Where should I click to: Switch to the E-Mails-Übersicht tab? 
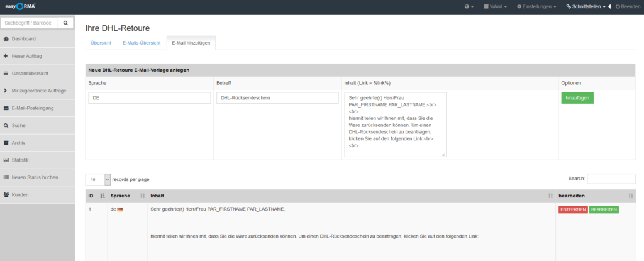pos(142,43)
